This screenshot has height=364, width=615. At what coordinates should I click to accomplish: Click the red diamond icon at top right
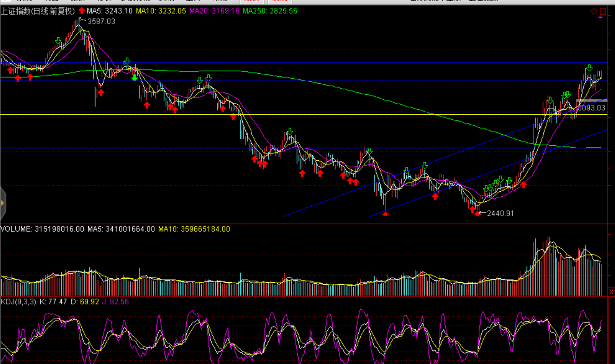point(594,11)
